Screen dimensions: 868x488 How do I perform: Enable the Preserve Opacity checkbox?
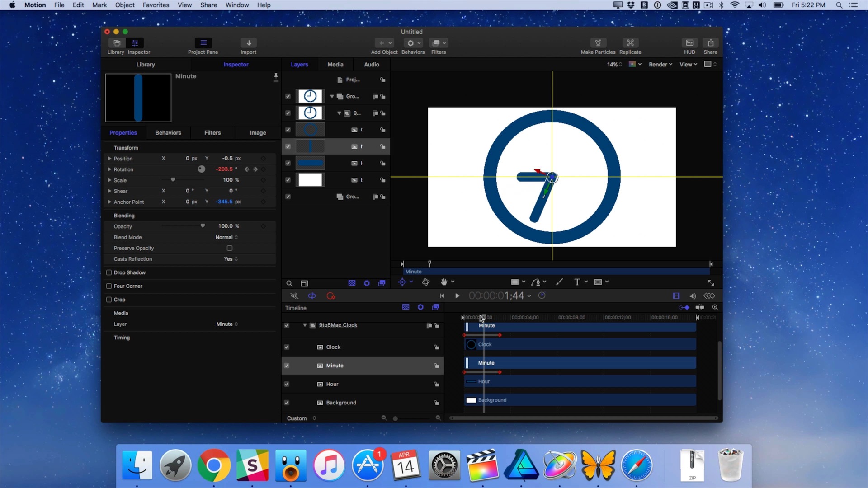(x=230, y=248)
